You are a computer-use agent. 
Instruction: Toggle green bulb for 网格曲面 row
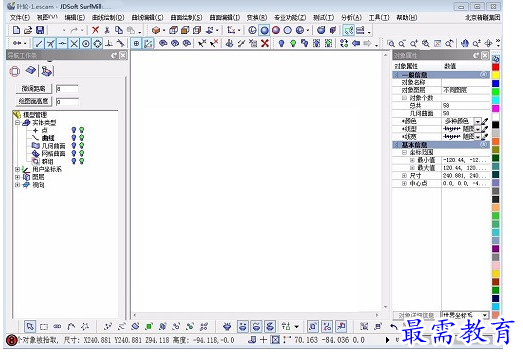pyautogui.click(x=81, y=153)
